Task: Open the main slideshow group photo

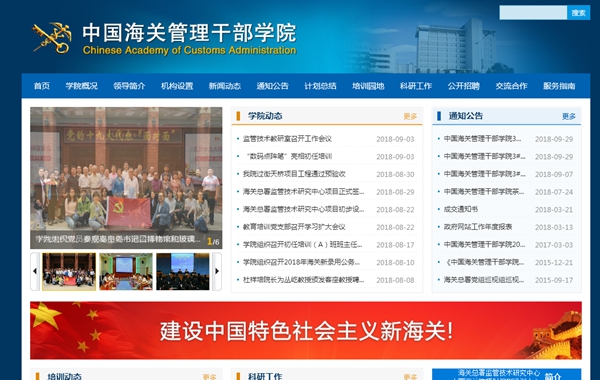Action: click(126, 178)
